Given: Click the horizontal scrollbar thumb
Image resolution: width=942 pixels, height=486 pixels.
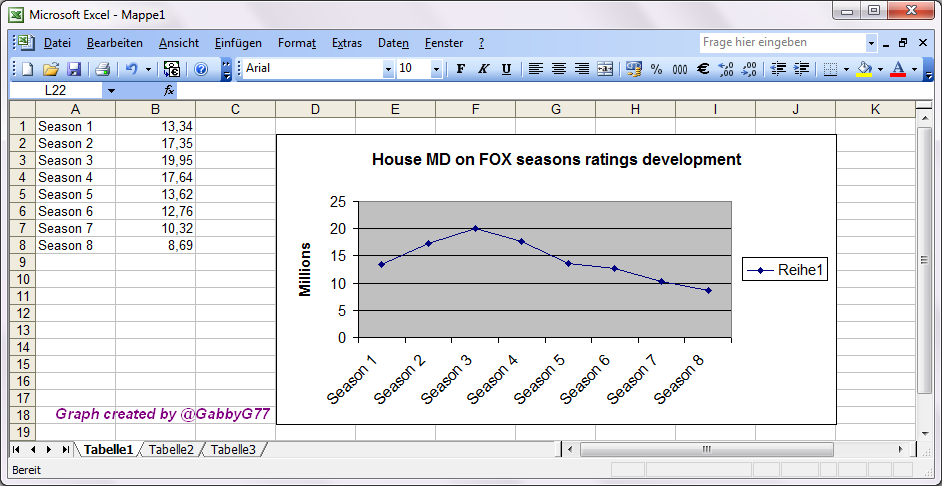Looking at the screenshot, I should (x=706, y=449).
